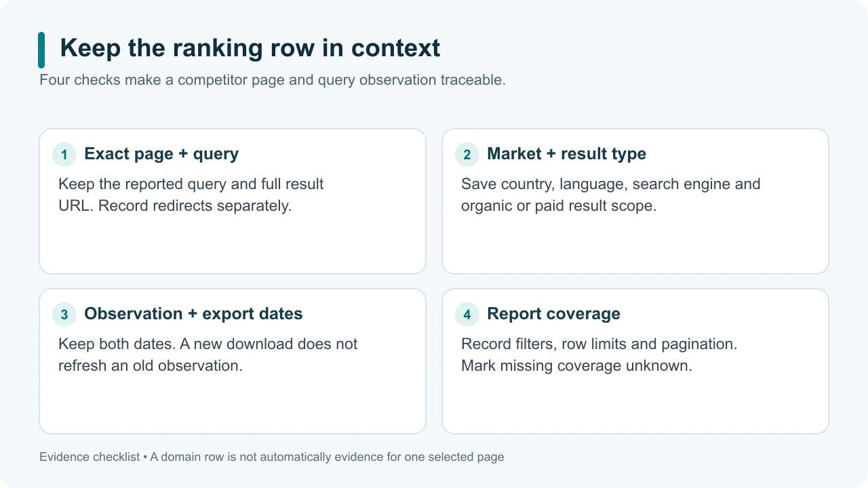This screenshot has width=868, height=488.
Task: Select the "Observation + export dates" card title
Action: [193, 314]
